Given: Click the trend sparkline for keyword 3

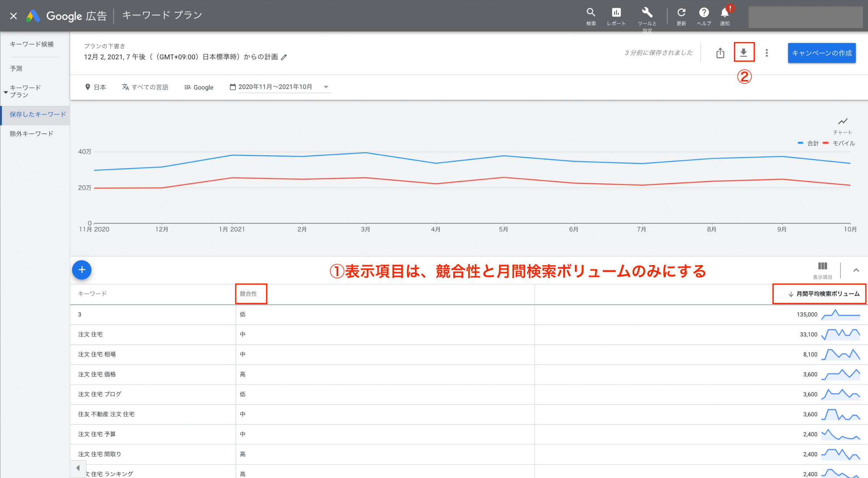Looking at the screenshot, I should [x=841, y=315].
